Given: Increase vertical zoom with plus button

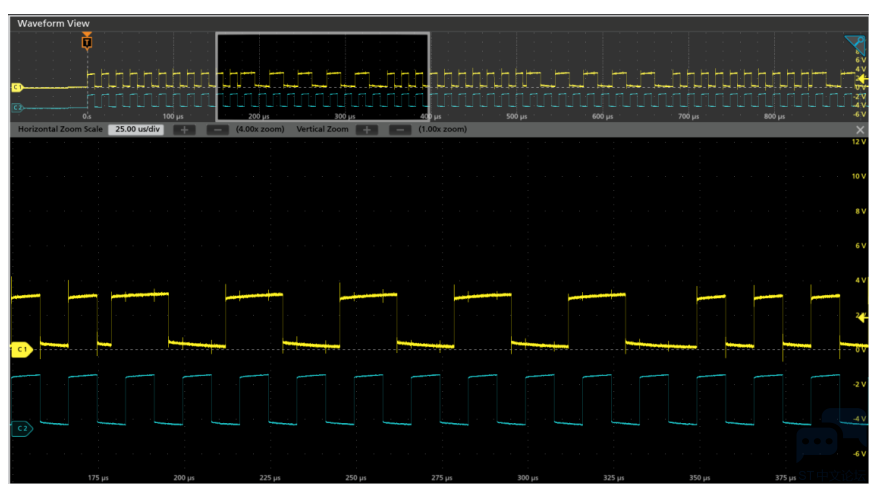Looking at the screenshot, I should click(367, 129).
